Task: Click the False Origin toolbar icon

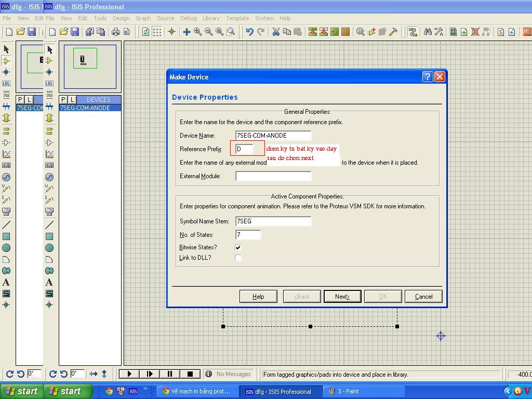Action: pyautogui.click(x=171, y=32)
